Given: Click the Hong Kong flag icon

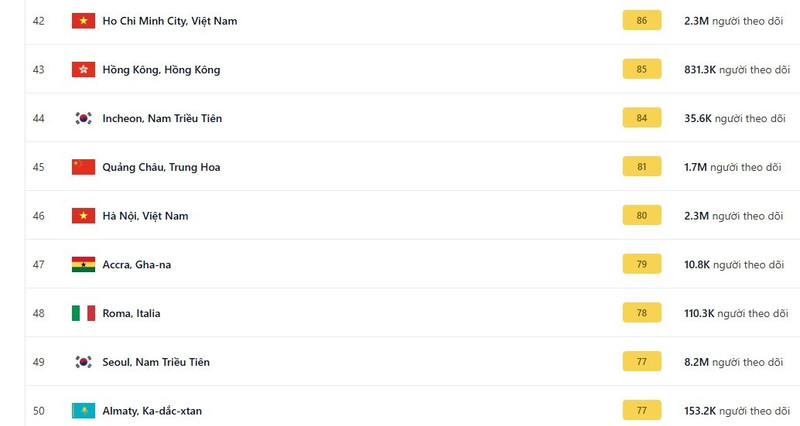Looking at the screenshot, I should [x=83, y=70].
